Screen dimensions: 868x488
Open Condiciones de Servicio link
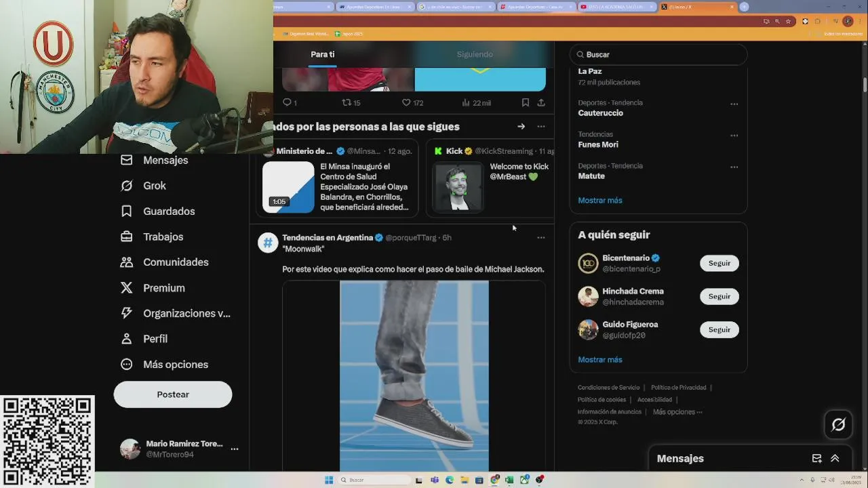[608, 388]
